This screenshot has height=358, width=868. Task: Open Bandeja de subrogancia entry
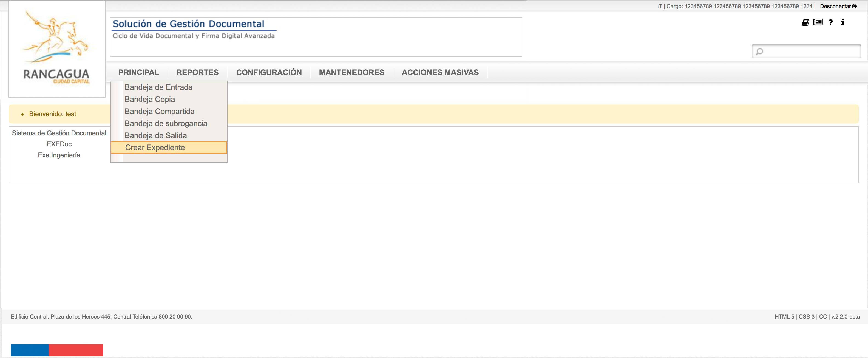pos(169,124)
